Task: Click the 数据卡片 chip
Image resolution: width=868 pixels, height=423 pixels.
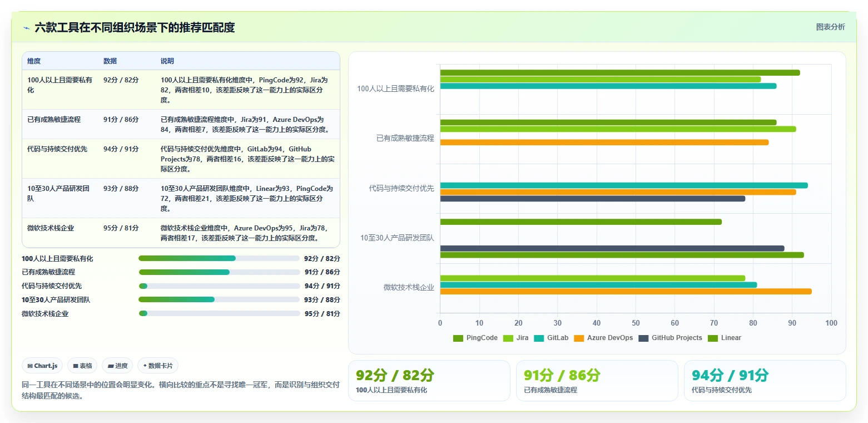Action: coord(158,366)
